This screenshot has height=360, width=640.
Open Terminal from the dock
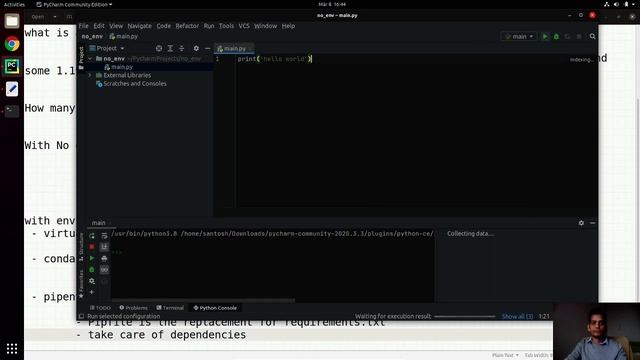pyautogui.click(x=12, y=111)
